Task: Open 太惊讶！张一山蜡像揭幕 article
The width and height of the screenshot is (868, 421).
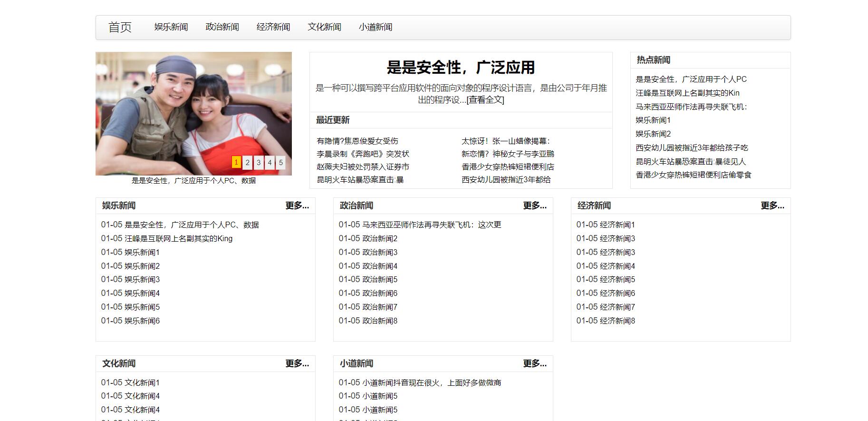Action: pyautogui.click(x=505, y=141)
